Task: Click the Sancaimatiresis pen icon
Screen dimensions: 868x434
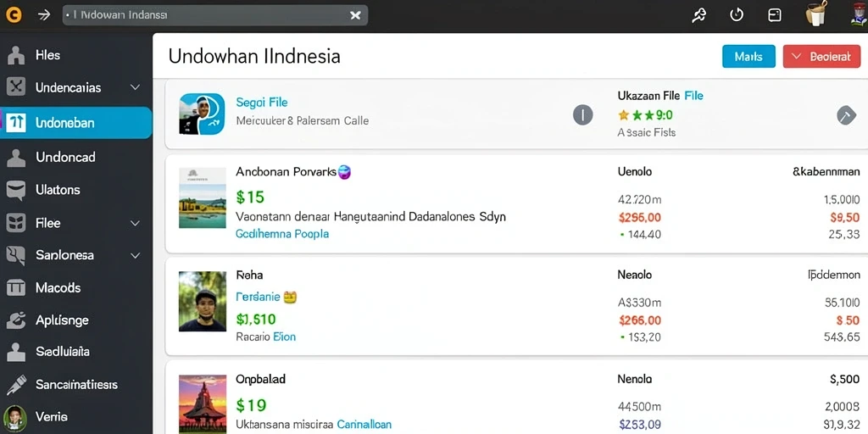Action: [x=16, y=384]
